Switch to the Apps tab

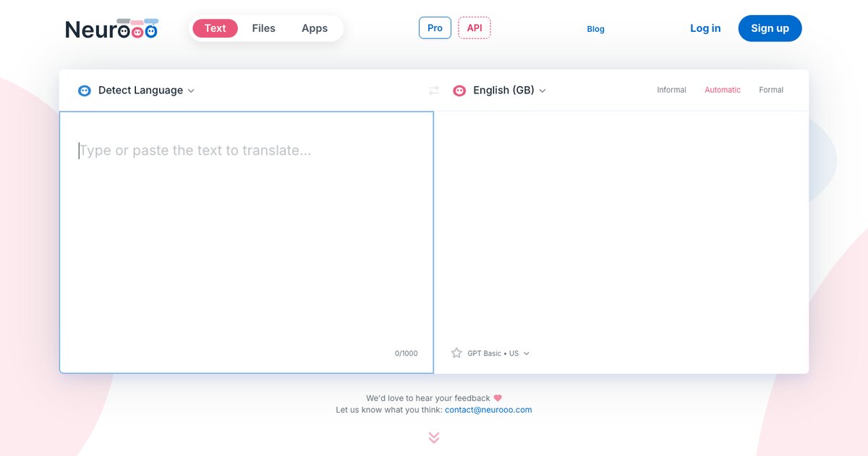click(x=315, y=28)
